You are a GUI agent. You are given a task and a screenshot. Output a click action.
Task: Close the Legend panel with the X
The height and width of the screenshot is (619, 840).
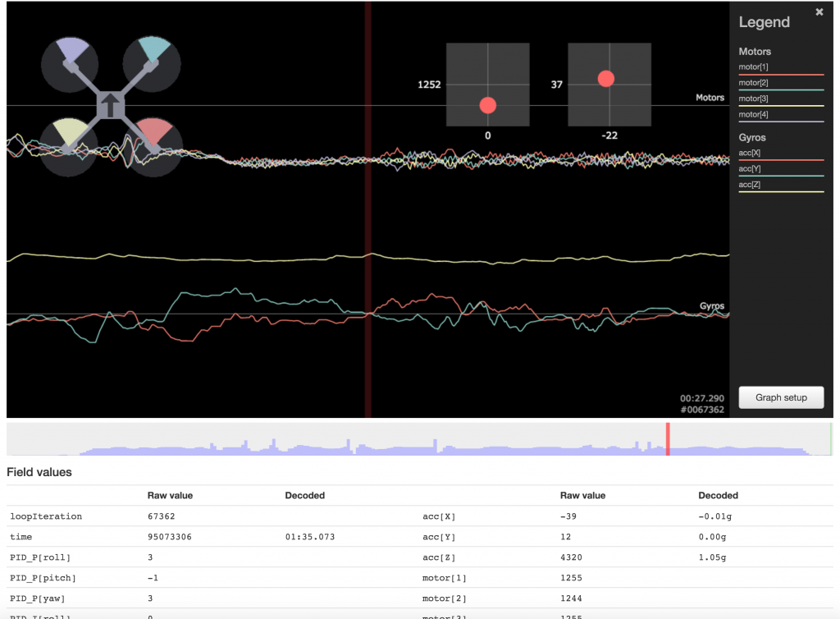[819, 12]
